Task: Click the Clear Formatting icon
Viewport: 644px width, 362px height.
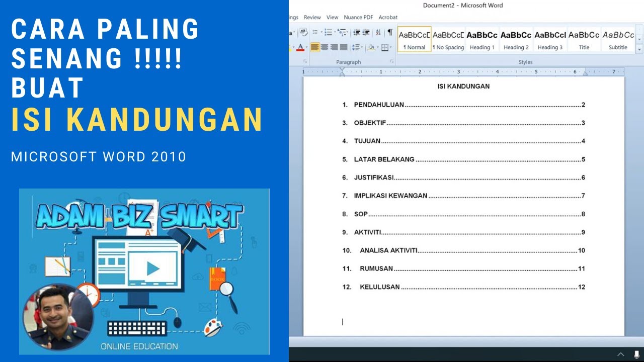Action: (x=304, y=32)
